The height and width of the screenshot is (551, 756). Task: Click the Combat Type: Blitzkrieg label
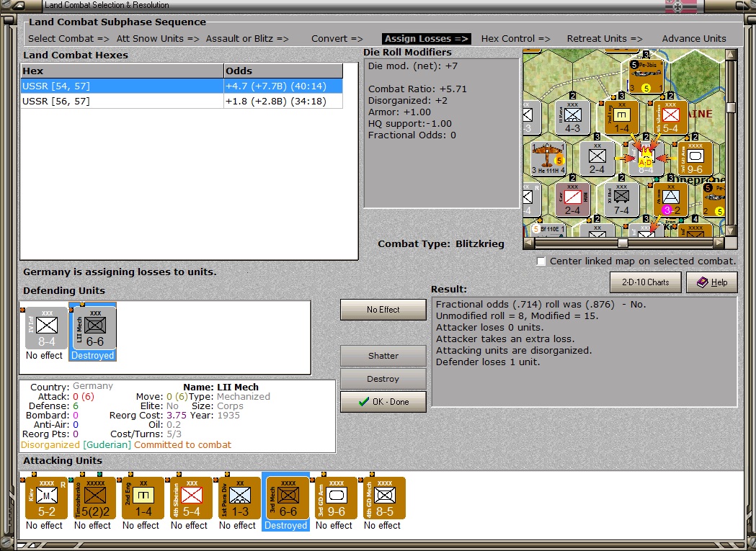pyautogui.click(x=440, y=244)
